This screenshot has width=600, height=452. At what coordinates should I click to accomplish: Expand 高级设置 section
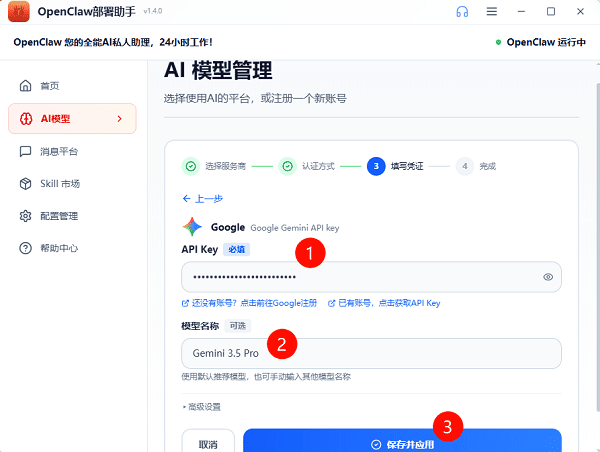pyautogui.click(x=202, y=407)
